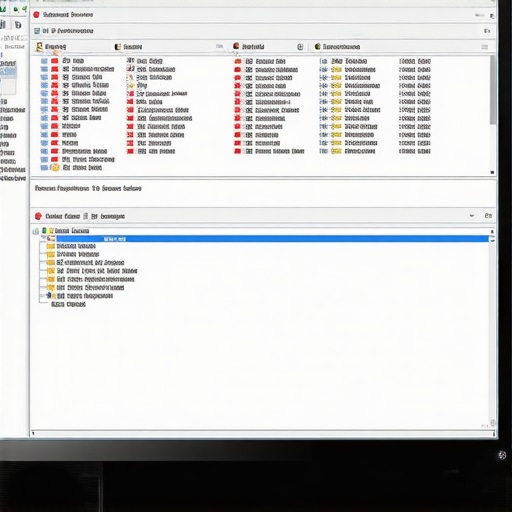Click the green icon beside the tree root node

pos(44,230)
